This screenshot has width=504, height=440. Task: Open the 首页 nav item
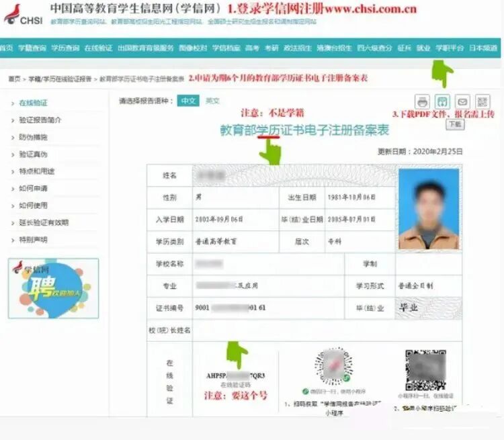[x=6, y=48]
